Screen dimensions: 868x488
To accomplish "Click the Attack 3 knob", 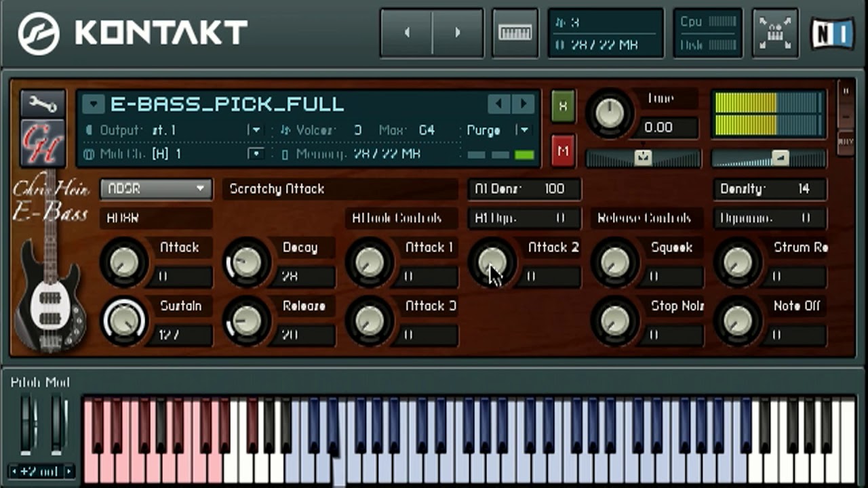I will [369, 320].
